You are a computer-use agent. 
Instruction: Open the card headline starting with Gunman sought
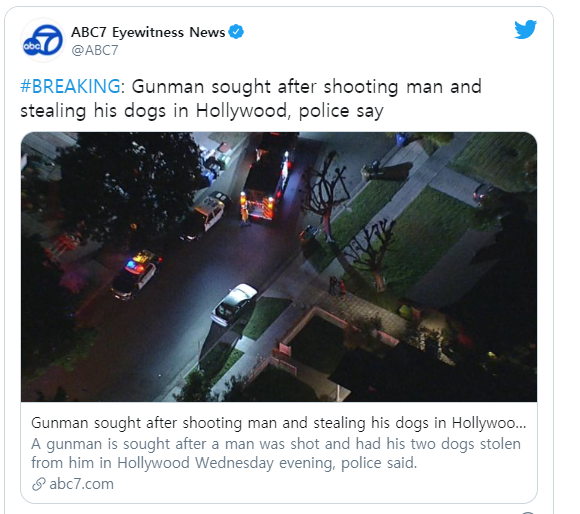[x=279, y=423]
